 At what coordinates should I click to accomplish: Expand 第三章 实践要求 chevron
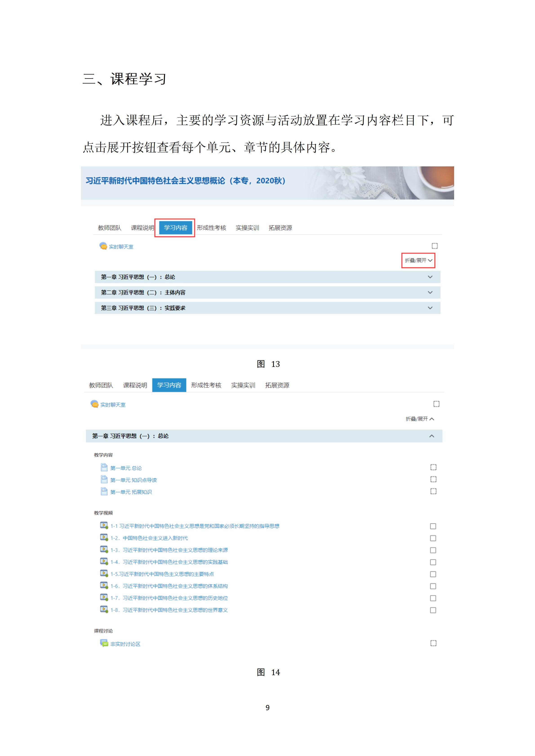(430, 308)
